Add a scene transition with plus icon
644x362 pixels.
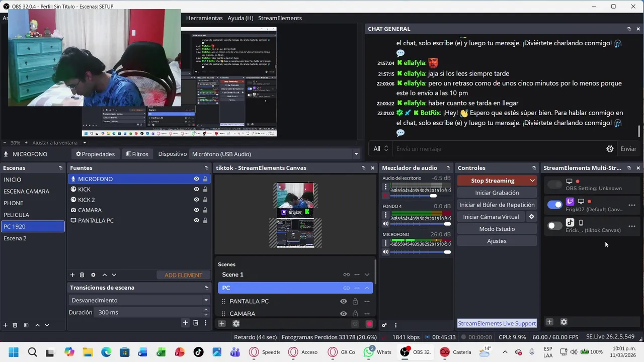click(x=185, y=323)
